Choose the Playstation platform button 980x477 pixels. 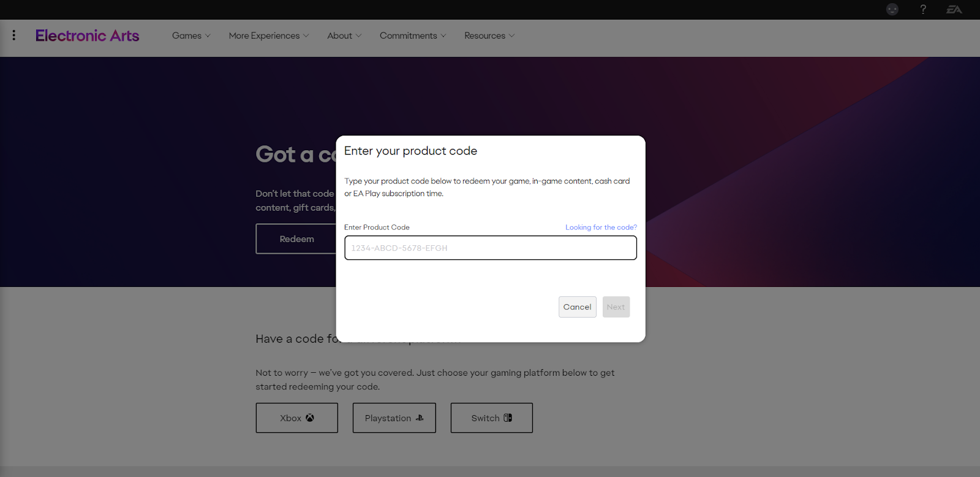(x=394, y=418)
